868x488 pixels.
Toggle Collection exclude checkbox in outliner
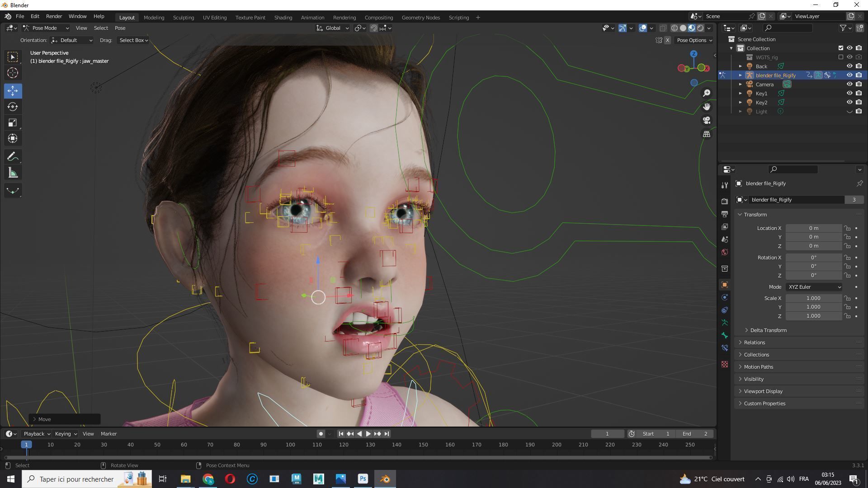coord(841,48)
